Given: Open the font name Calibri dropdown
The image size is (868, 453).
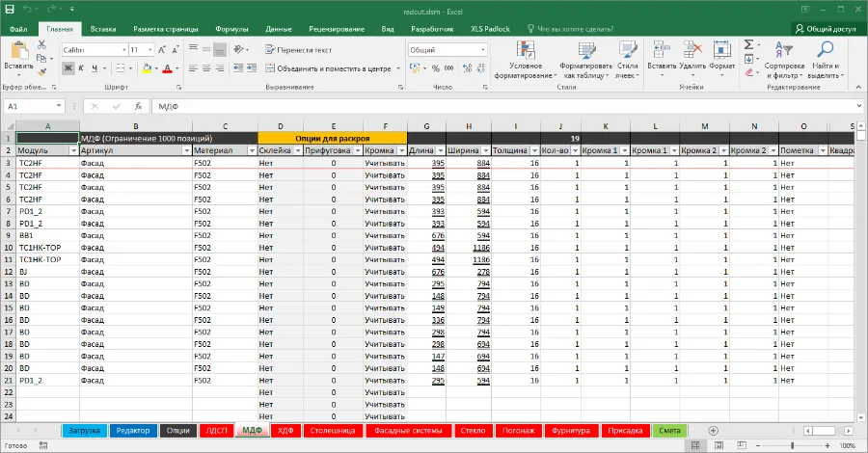Looking at the screenshot, I should tap(122, 49).
